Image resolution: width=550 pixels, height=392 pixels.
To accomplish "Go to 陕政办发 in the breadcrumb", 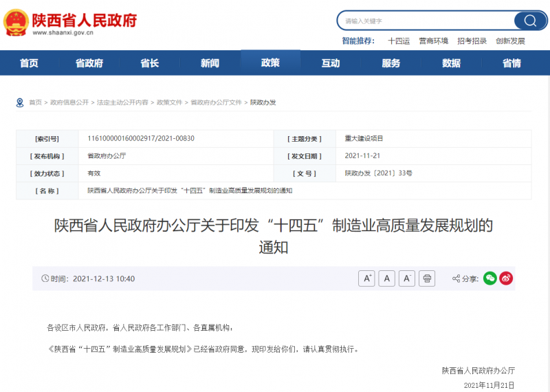I will click(263, 102).
